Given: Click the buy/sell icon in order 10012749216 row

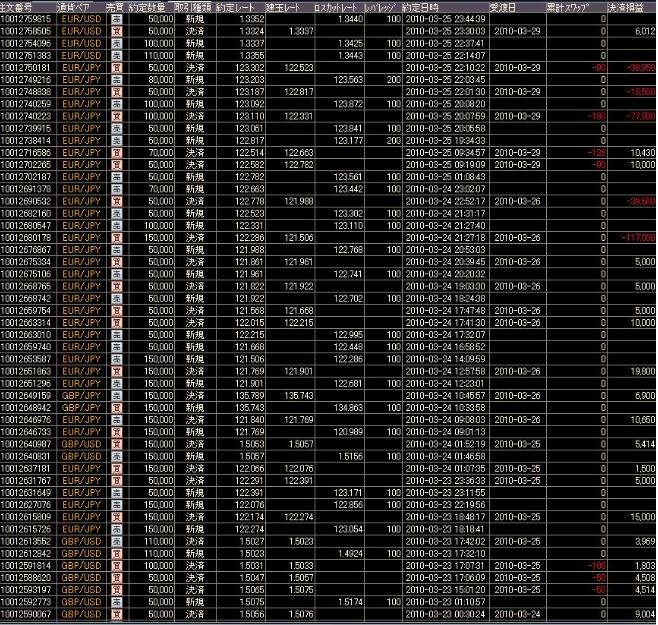Looking at the screenshot, I should click(116, 78).
